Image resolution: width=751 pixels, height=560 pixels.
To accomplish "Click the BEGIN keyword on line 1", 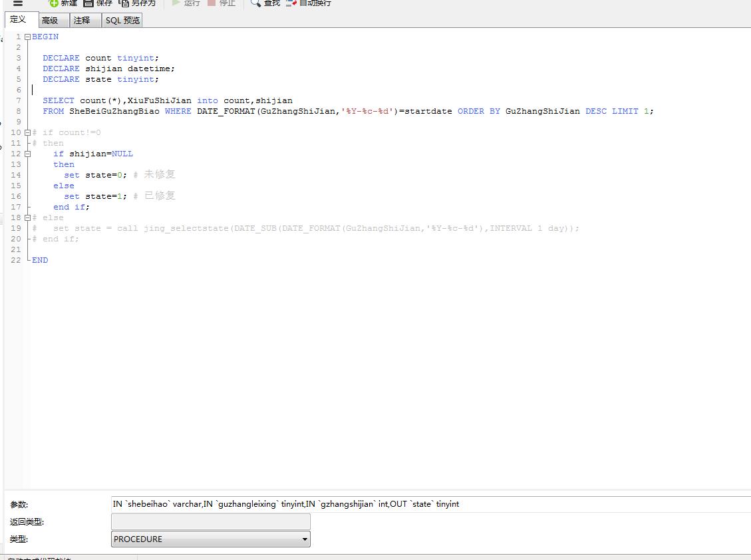I will pos(45,37).
